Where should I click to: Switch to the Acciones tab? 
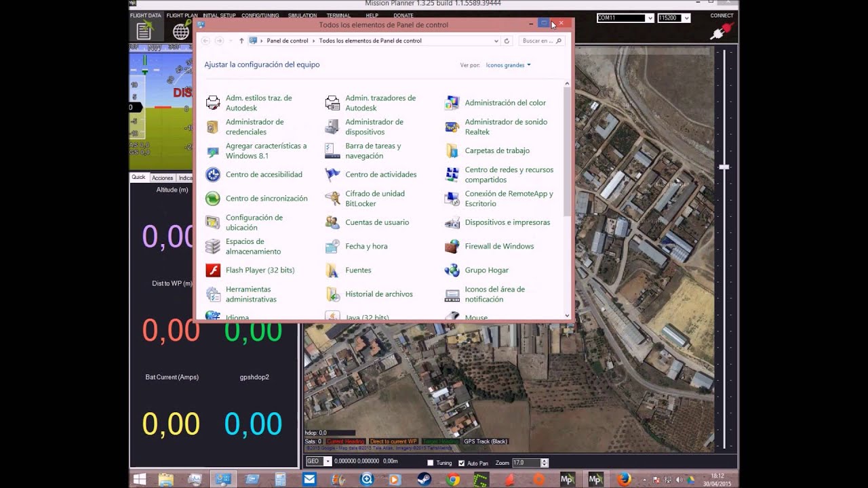click(162, 178)
